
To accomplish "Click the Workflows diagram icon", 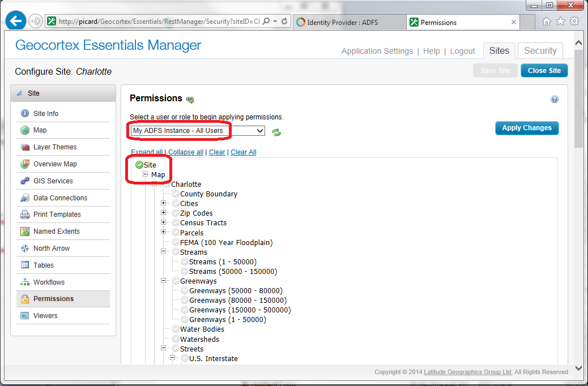I will point(25,282).
